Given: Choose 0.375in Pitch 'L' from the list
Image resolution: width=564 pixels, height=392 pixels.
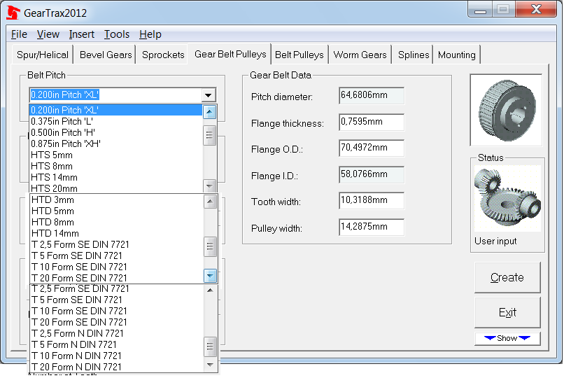Looking at the screenshot, I should click(116, 121).
